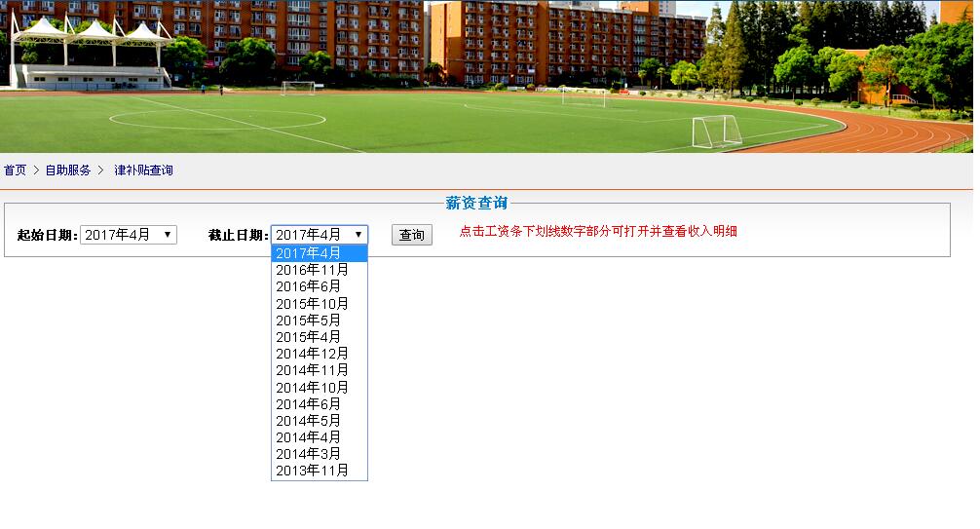Open 自助服务 breadcrumb link
The width and height of the screenshot is (980, 529).
[x=68, y=170]
